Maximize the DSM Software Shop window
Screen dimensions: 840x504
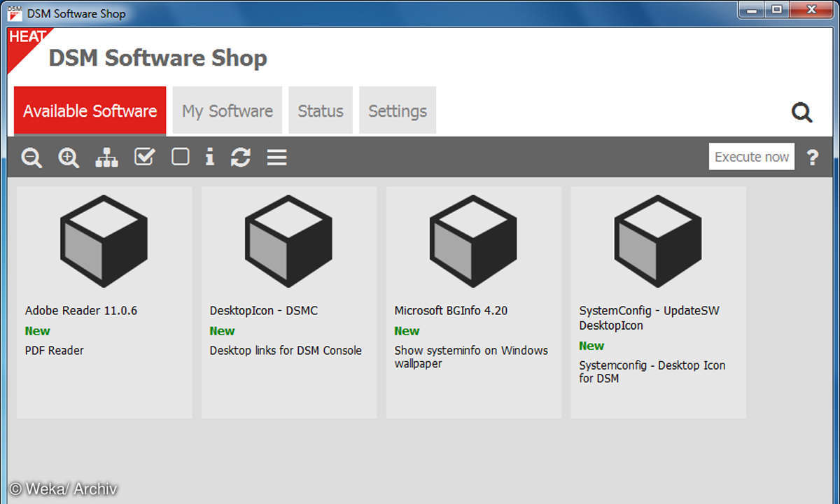776,10
